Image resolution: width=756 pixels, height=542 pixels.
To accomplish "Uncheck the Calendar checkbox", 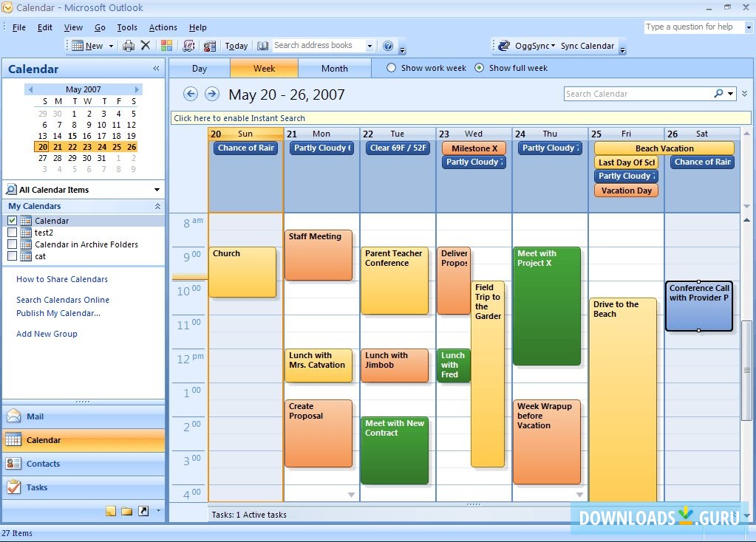I will pos(12,221).
